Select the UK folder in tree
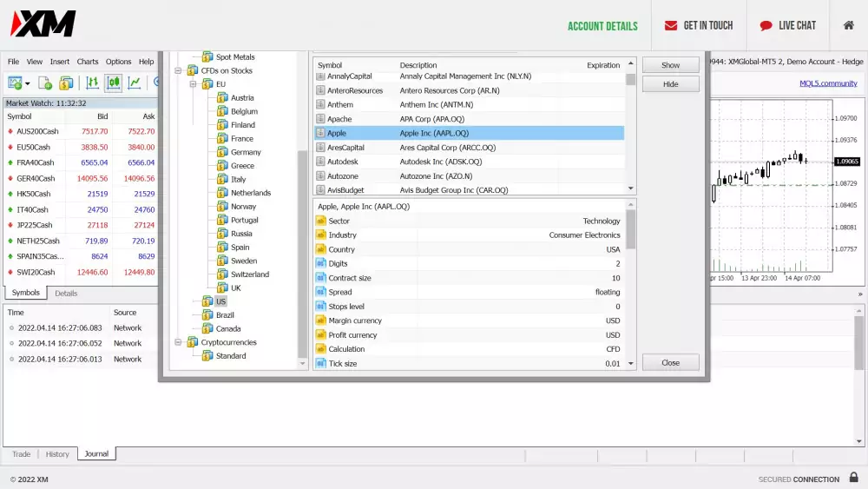 point(229,288)
